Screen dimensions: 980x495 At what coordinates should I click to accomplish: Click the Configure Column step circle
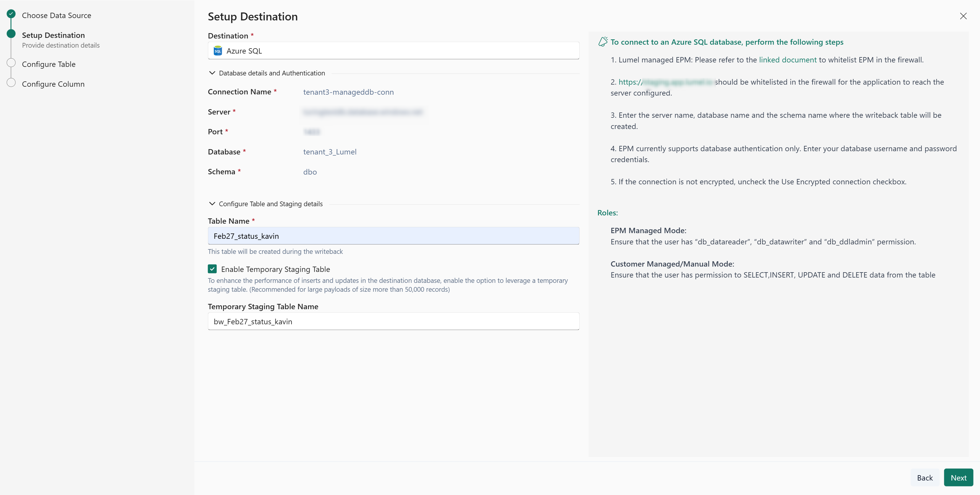(11, 83)
